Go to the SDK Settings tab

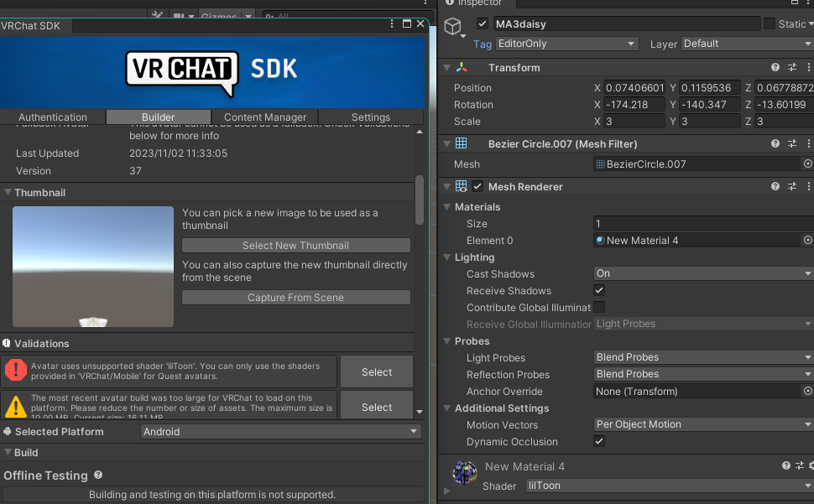click(371, 117)
